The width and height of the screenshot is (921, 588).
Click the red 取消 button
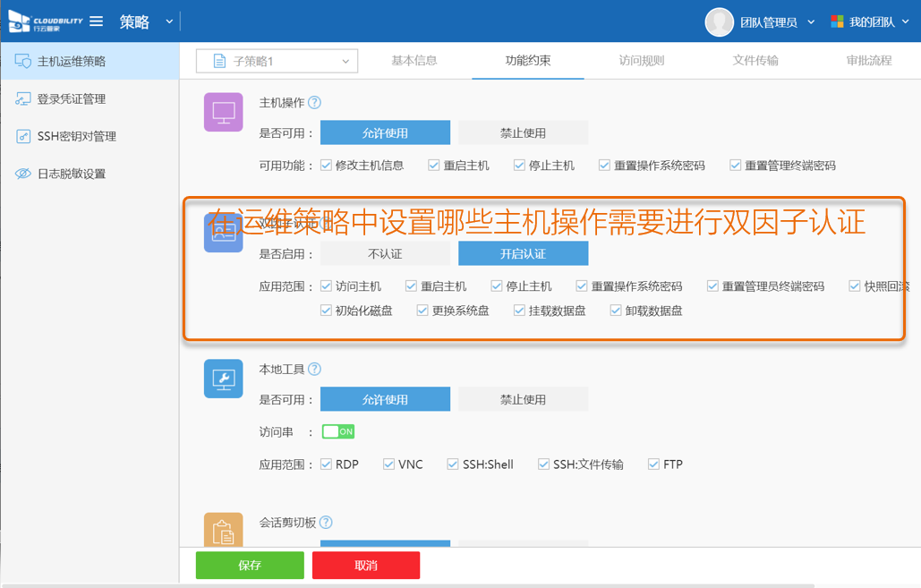tap(366, 566)
